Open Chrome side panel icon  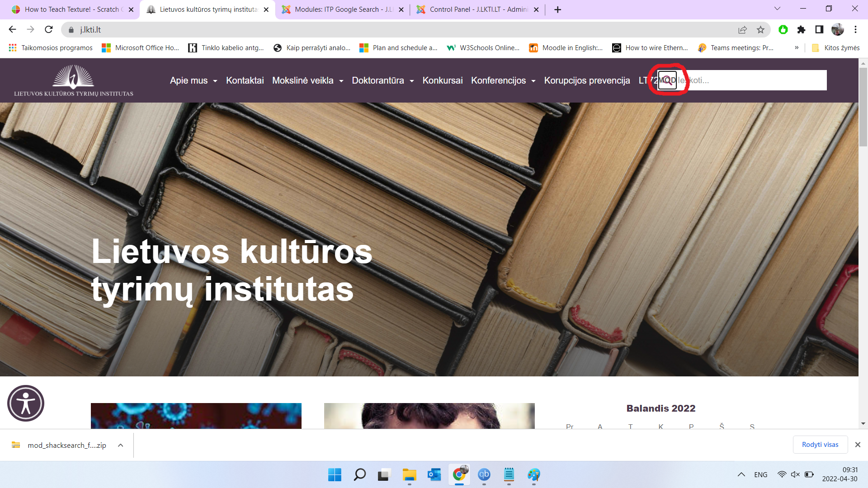(819, 30)
